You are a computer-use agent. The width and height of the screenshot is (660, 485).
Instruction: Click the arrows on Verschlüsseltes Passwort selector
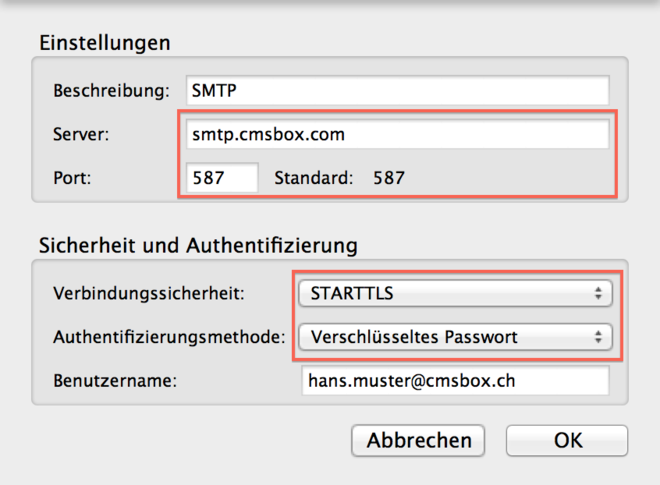click(598, 337)
